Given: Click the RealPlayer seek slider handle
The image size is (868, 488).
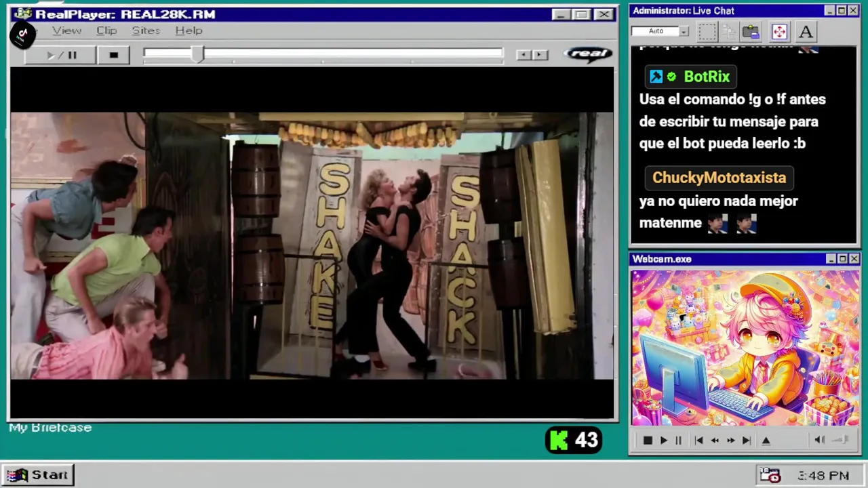Looking at the screenshot, I should pos(197,55).
